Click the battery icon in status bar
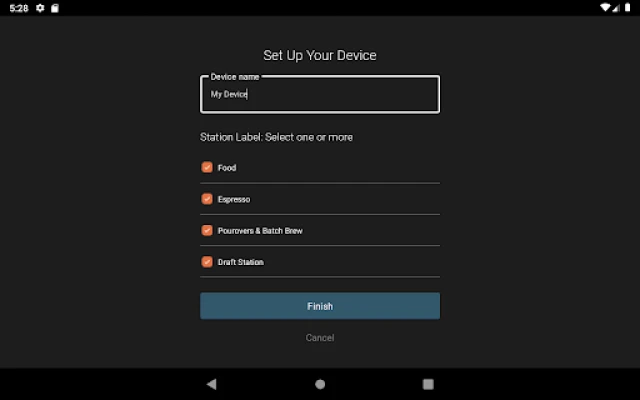The height and width of the screenshot is (400, 640). click(x=629, y=8)
